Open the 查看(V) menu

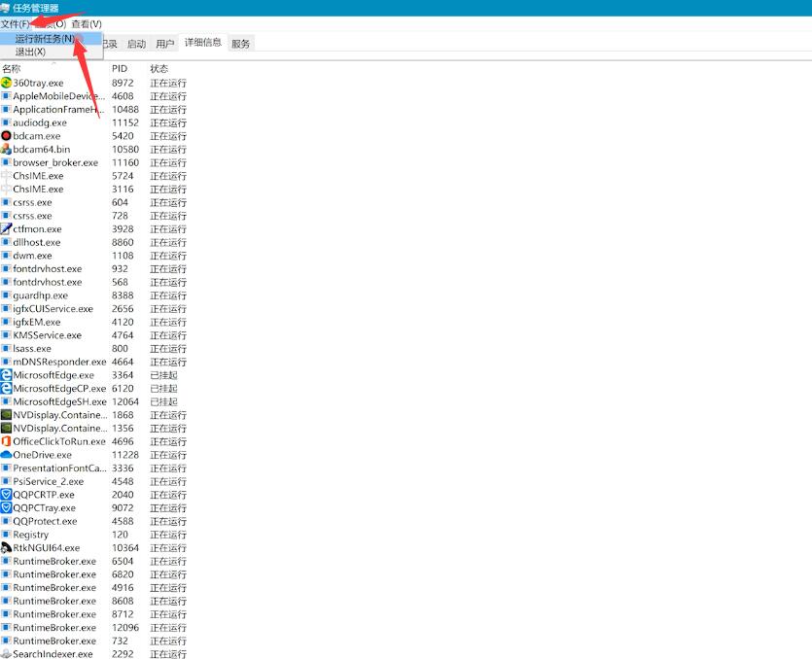pyautogui.click(x=87, y=23)
